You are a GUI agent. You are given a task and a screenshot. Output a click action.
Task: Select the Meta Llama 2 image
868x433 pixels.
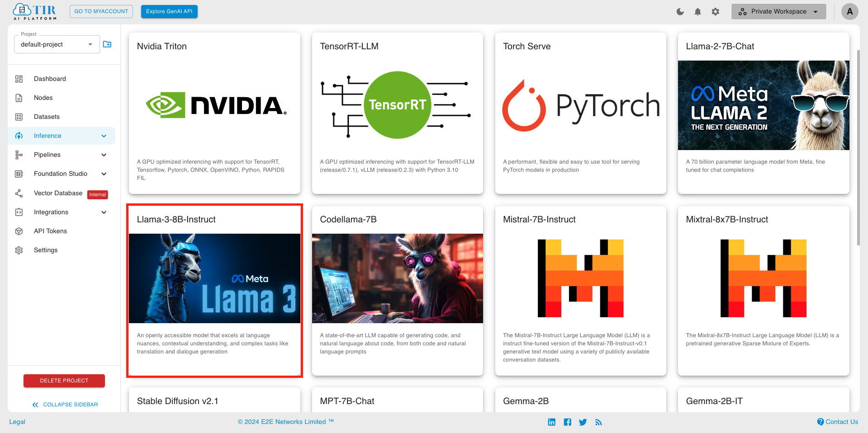764,105
